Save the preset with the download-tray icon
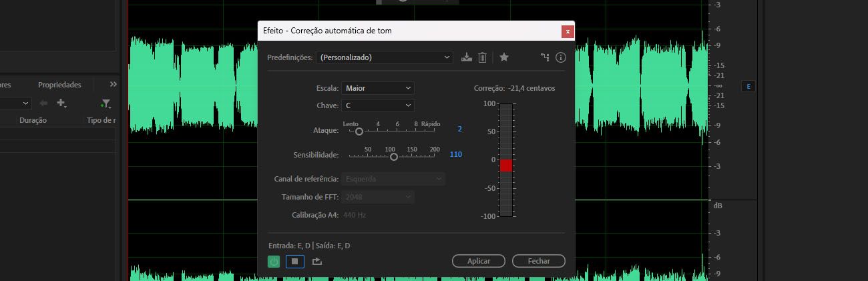The height and width of the screenshot is (281, 868). click(x=467, y=57)
